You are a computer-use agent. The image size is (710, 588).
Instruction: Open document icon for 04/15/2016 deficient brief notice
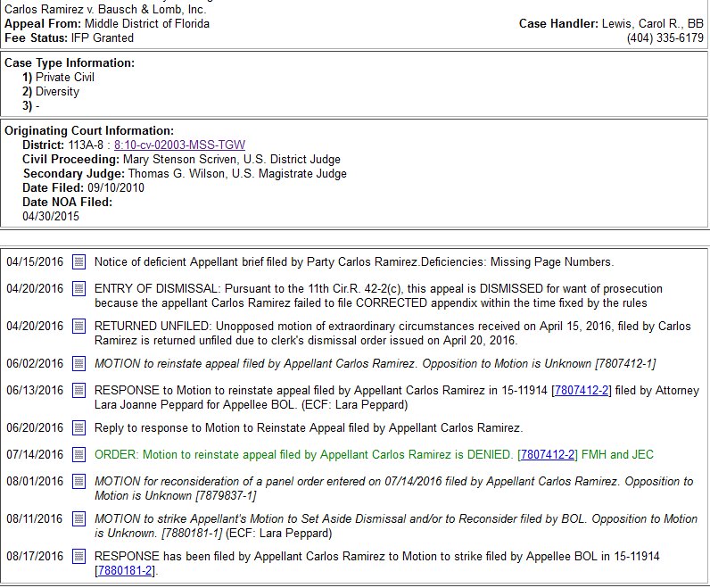coord(78,262)
